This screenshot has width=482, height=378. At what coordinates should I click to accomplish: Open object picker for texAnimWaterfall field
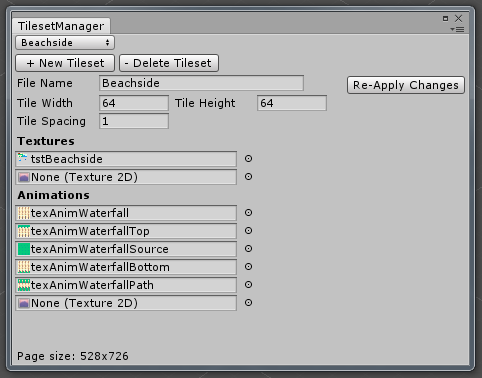(x=248, y=213)
